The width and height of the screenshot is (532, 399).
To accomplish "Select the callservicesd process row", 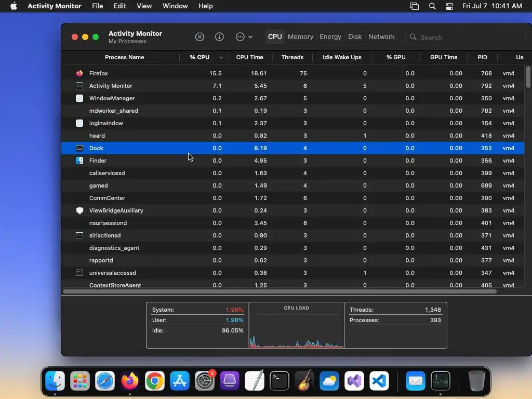I will tap(293, 173).
